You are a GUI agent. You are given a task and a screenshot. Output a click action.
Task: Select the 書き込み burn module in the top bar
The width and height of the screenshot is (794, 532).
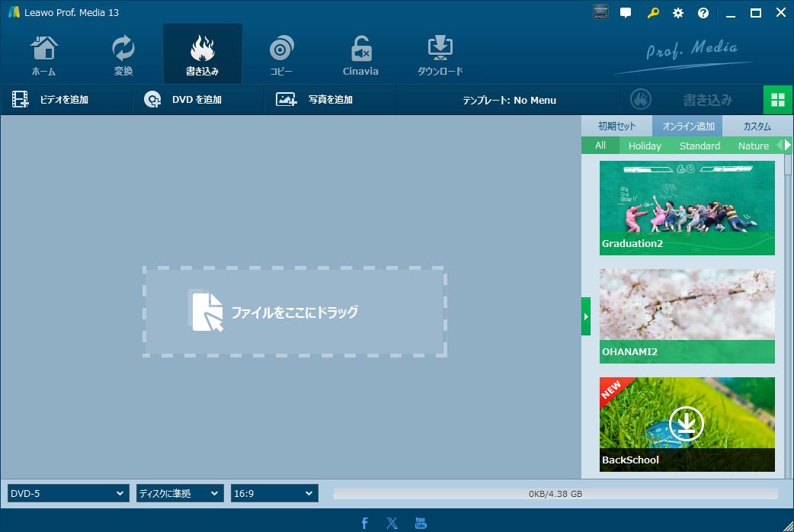point(202,55)
